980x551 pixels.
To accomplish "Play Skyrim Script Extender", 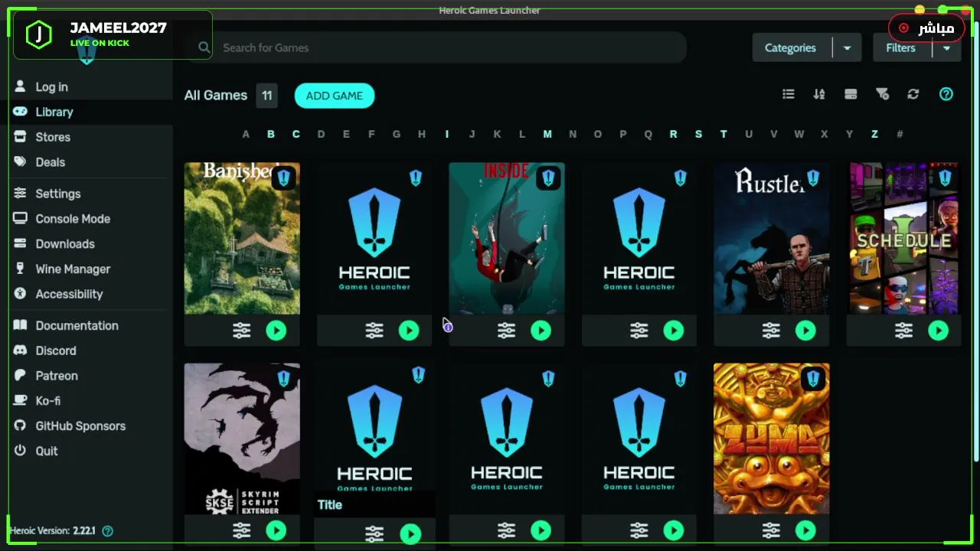I will pos(276,530).
